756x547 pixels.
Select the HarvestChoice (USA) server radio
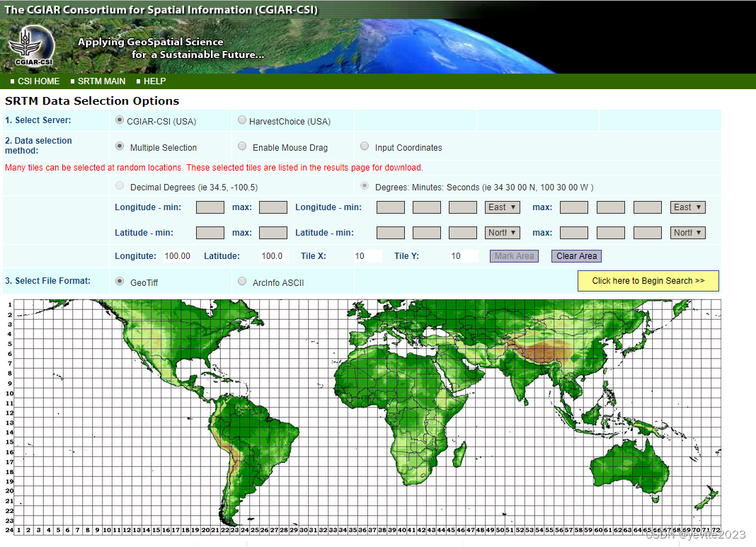[242, 120]
